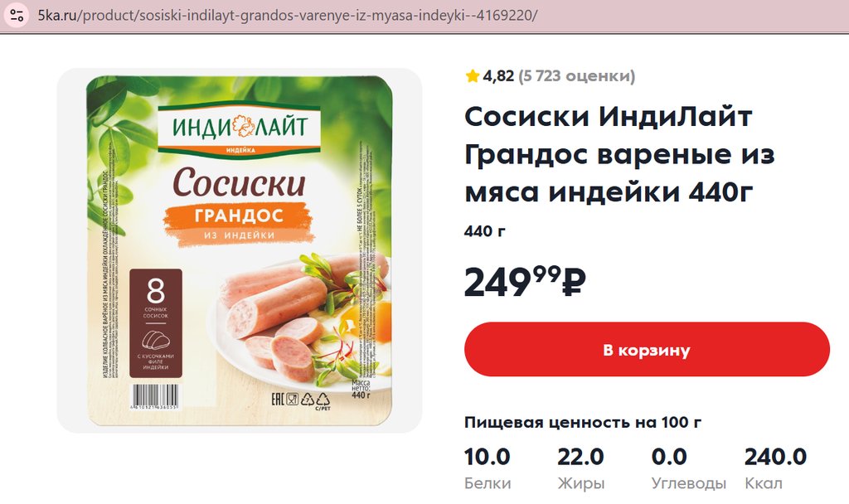
Task: Click the 8 сочных сосисок badge
Action: point(155,323)
